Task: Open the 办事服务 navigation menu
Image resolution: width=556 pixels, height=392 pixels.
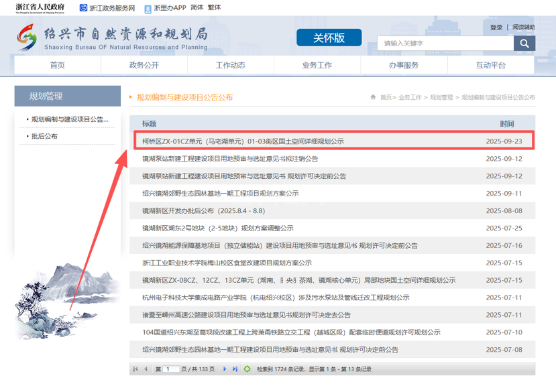Action: [x=404, y=65]
